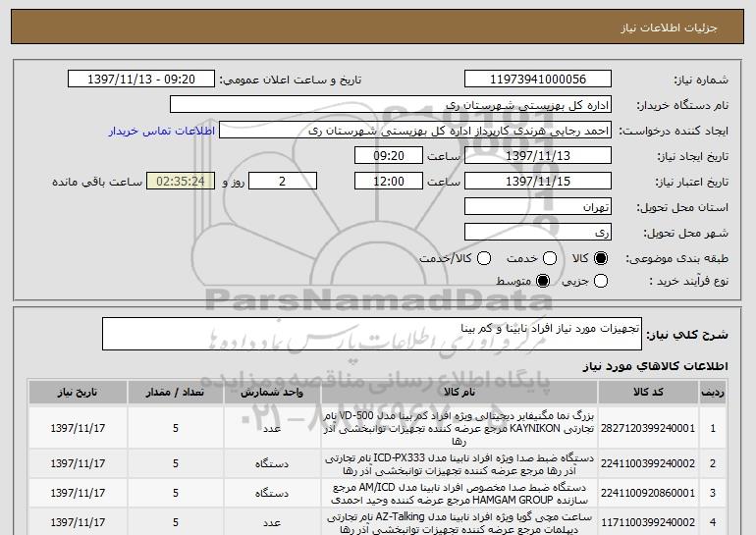Click the validity time field 12:00

(389, 182)
